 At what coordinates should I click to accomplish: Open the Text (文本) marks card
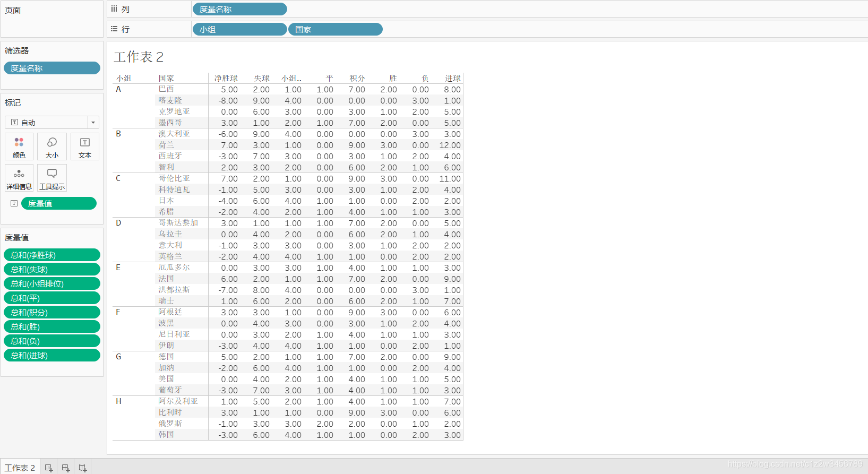pyautogui.click(x=85, y=146)
